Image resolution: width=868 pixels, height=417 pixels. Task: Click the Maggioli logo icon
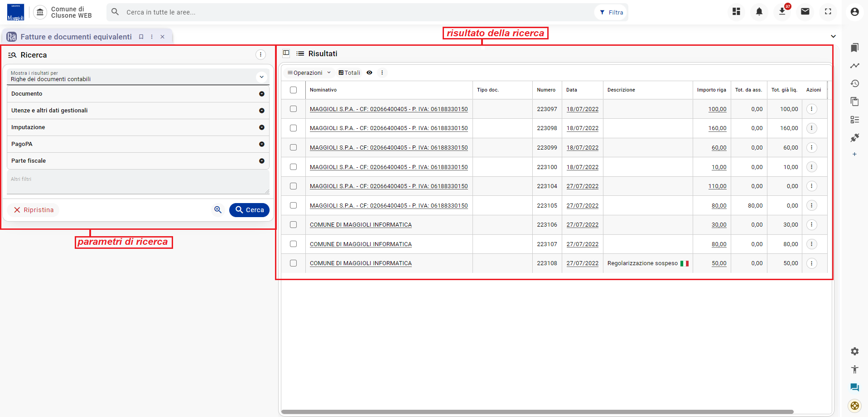[x=16, y=12]
